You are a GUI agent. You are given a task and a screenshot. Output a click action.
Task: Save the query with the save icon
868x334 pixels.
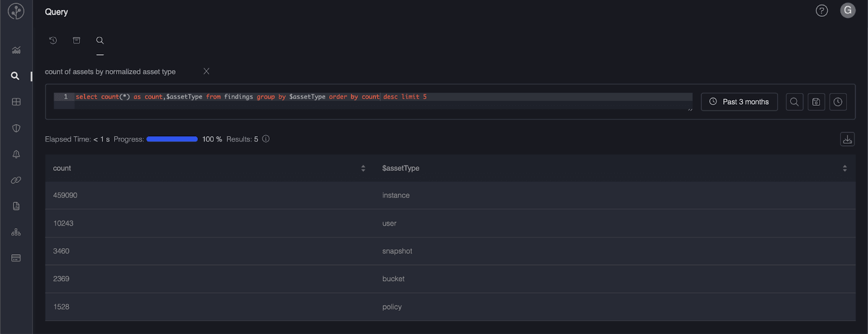pyautogui.click(x=816, y=102)
